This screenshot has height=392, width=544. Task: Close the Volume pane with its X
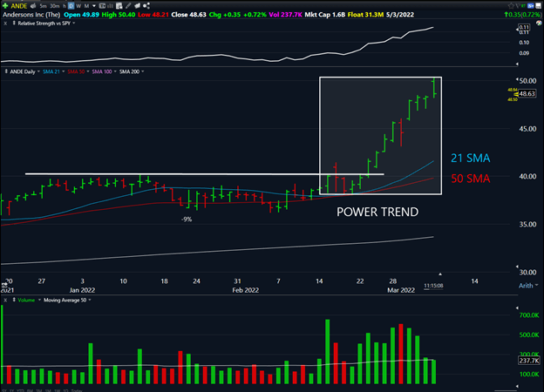click(5, 300)
